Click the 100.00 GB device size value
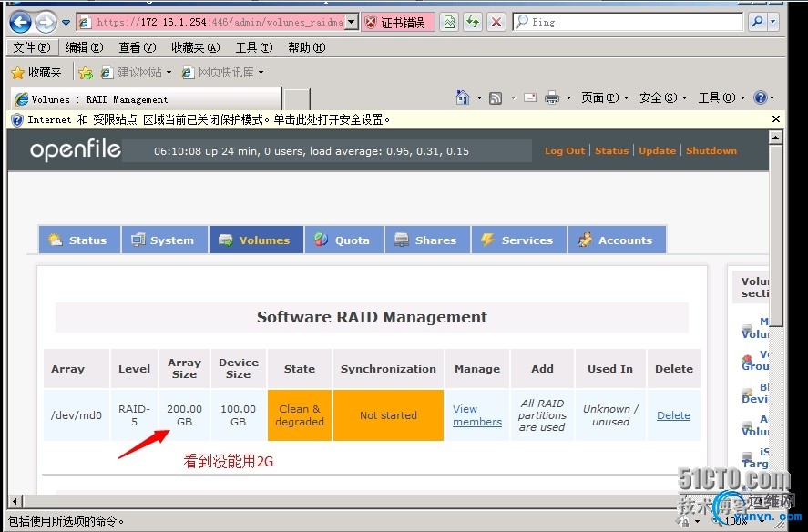The width and height of the screenshot is (808, 532). (x=238, y=415)
